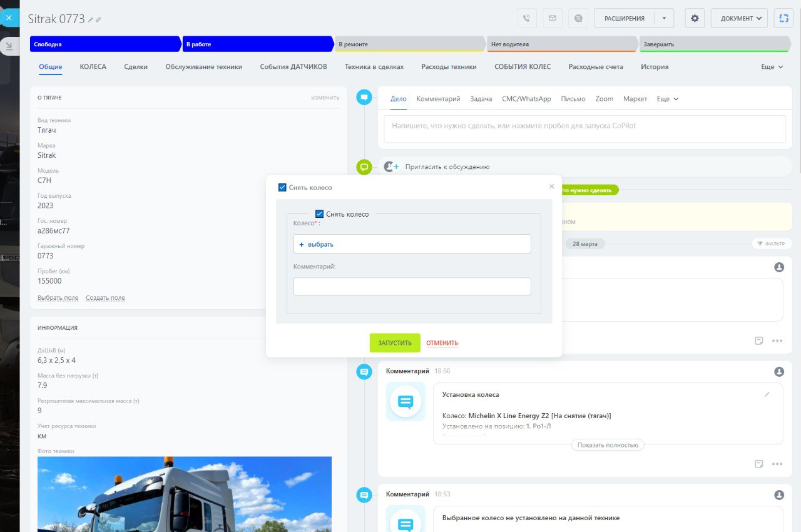Screen dimensions: 801x532
Task: Click the 28 марта date marker
Action: [584, 243]
